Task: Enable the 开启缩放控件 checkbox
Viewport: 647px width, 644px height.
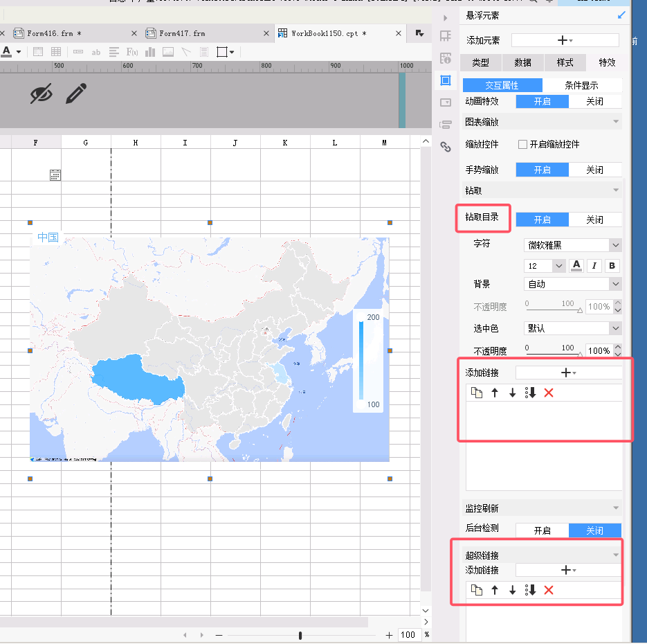Action: [523, 144]
